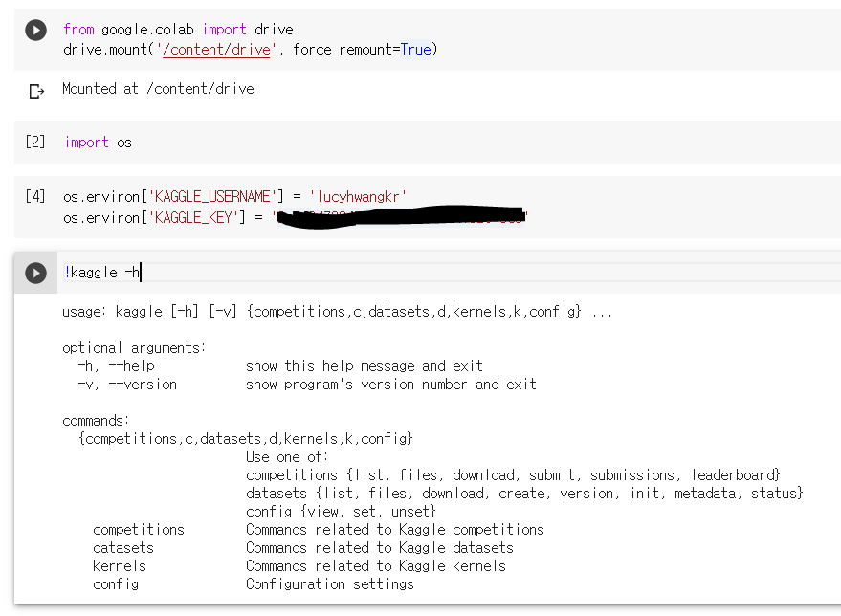Click the 'commands:' heading in output
Viewport: 841px width, 616px height.
[x=96, y=420]
